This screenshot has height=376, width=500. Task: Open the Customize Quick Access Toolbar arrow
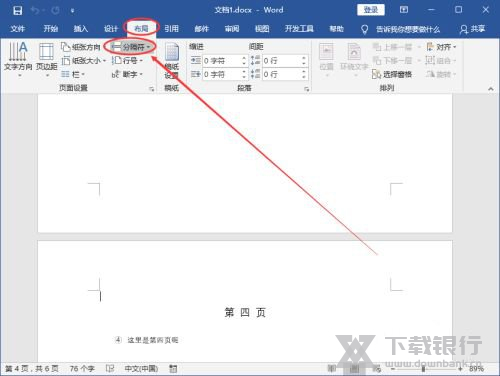point(72,11)
